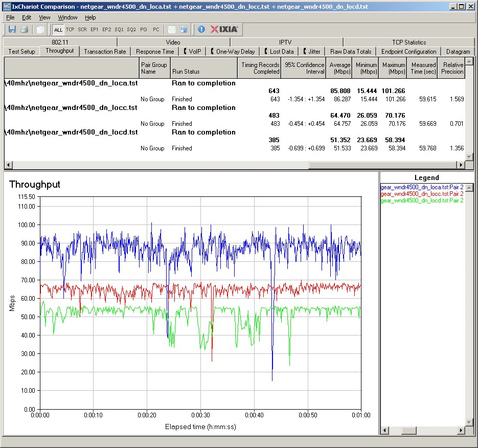This screenshot has height=448, width=478.
Task: Open the Response Time tab
Action: (155, 52)
